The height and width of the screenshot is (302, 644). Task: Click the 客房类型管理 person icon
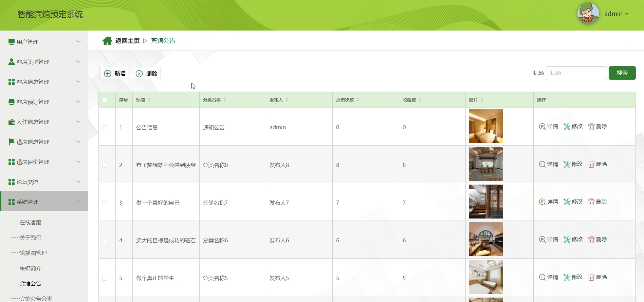coord(12,62)
